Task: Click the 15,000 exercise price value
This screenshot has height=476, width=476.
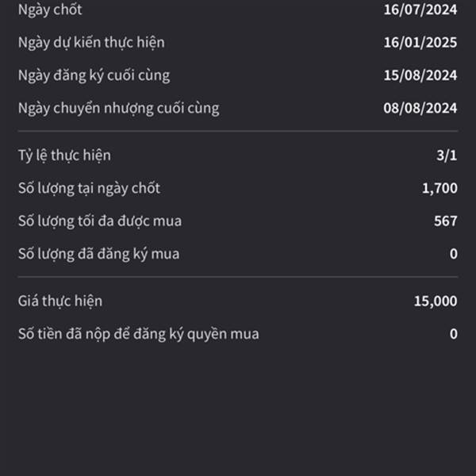Action: point(436,301)
